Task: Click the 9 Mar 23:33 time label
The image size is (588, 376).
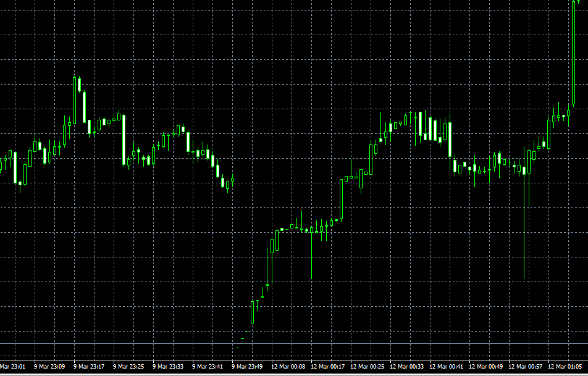Action: click(168, 366)
